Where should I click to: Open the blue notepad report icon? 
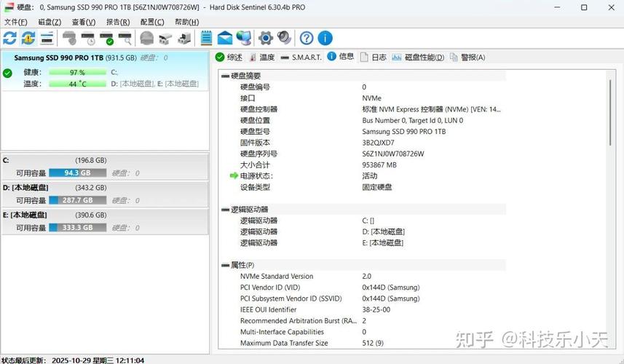(x=206, y=38)
